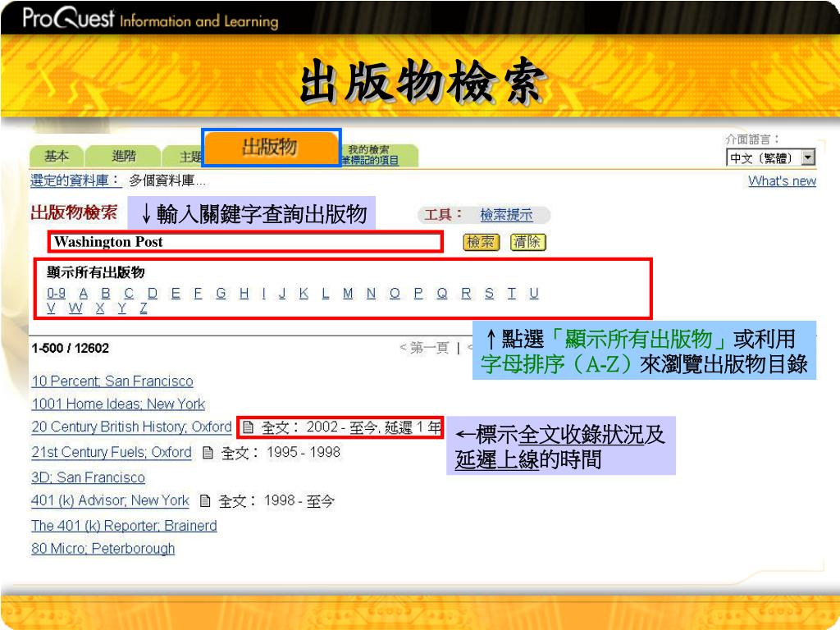Browse publications under letter G

(x=221, y=293)
